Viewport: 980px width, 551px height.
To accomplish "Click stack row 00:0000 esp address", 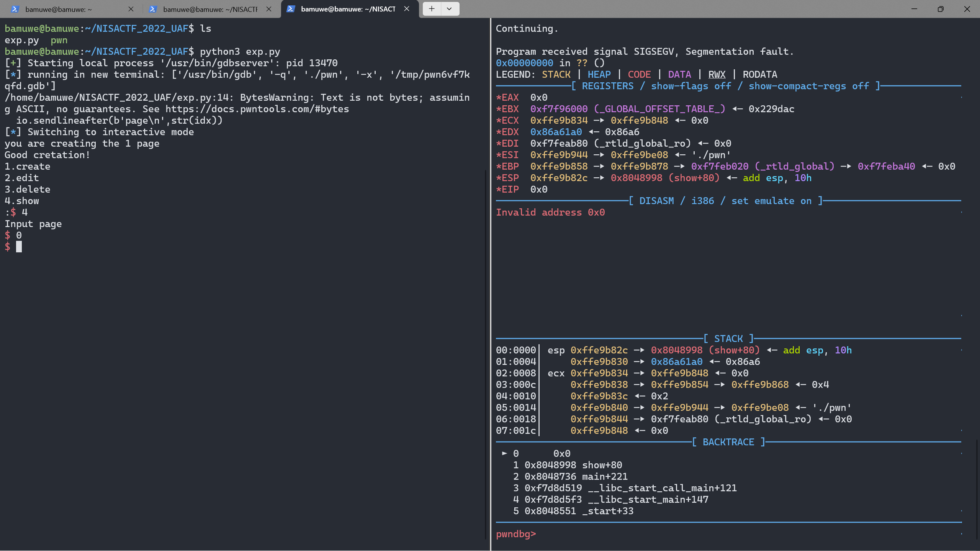I will [x=599, y=350].
